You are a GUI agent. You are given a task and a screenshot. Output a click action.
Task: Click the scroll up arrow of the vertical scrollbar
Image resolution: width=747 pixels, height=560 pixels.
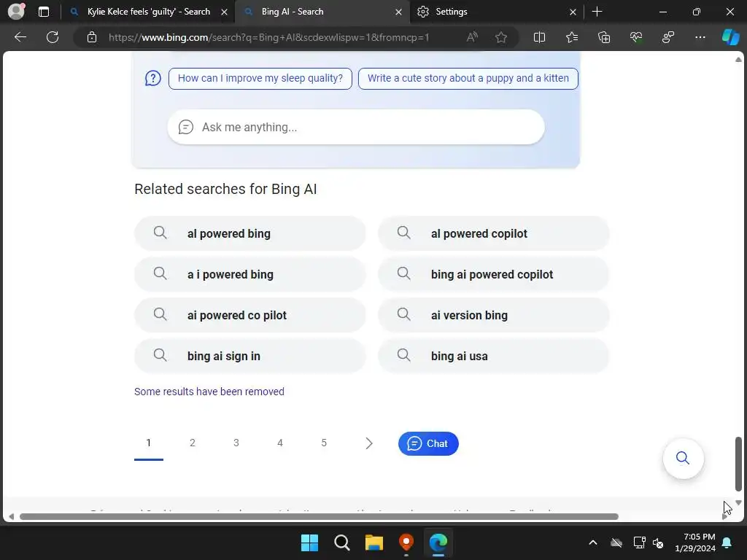pos(738,60)
